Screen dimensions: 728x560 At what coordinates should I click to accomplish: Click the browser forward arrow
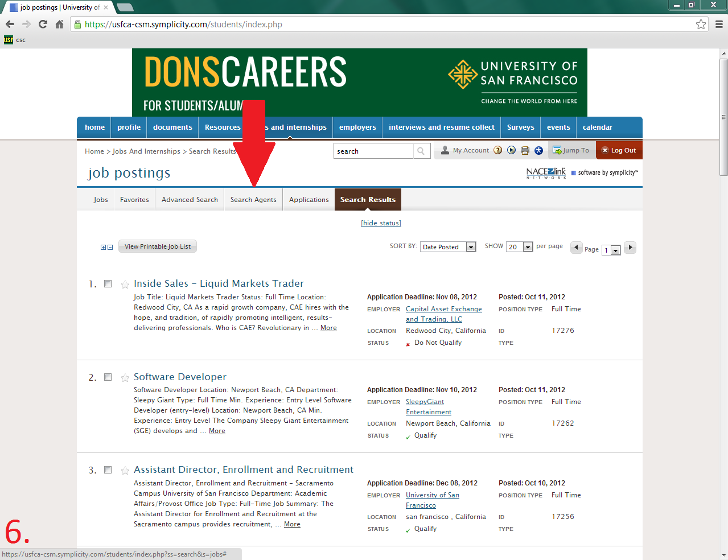pyautogui.click(x=26, y=24)
